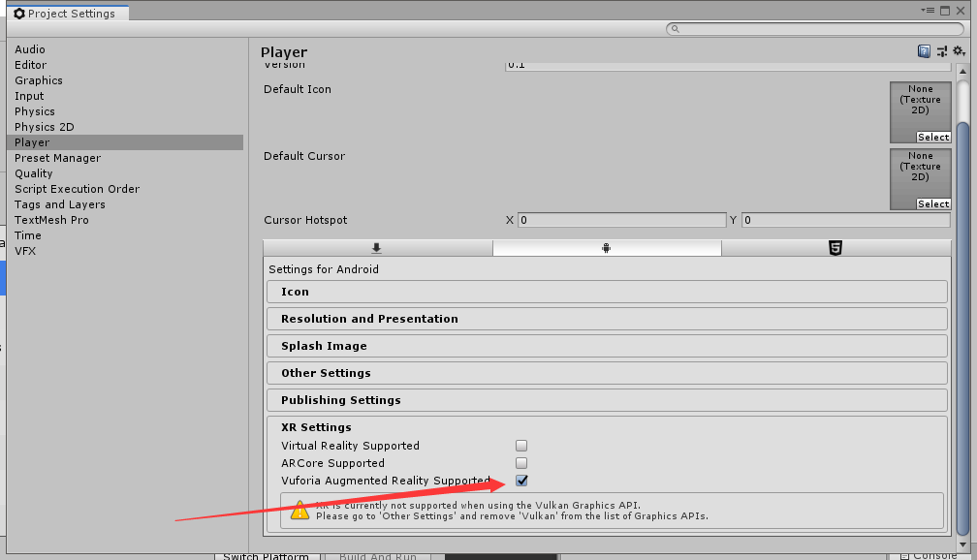Click the Player panel heading
This screenshot has width=977, height=560.
click(x=284, y=52)
